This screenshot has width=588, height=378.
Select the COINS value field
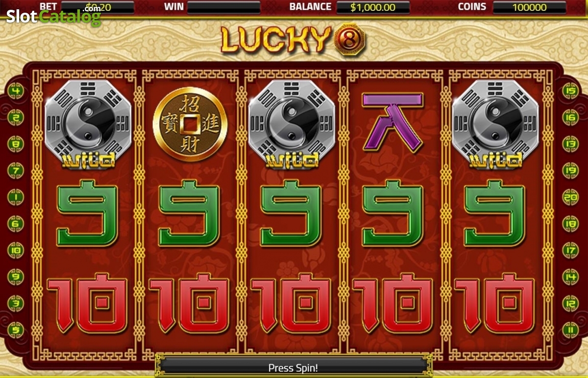[529, 7]
